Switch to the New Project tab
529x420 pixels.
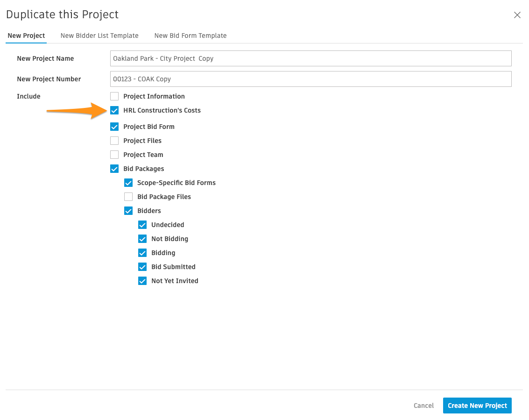[x=26, y=36]
